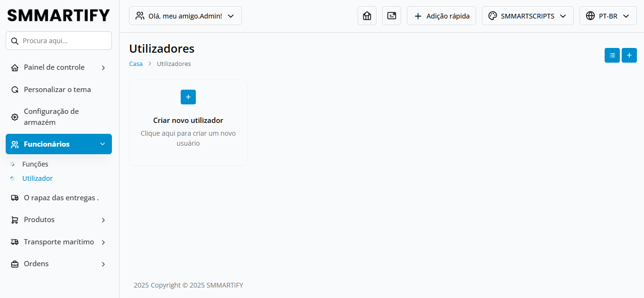Expand the Transporte marítimo menu
This screenshot has height=298, width=644.
[x=59, y=242]
